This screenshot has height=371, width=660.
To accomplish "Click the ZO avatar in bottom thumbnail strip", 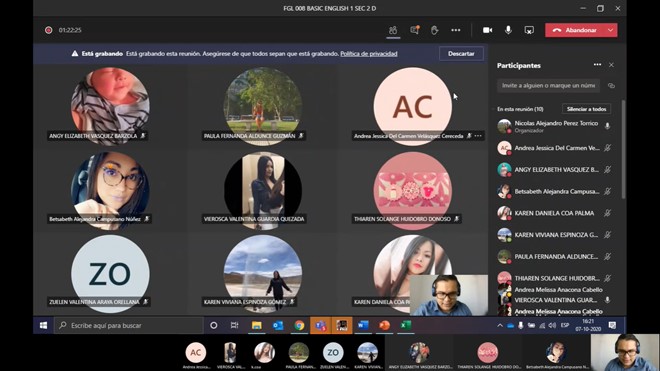I will [x=333, y=352].
